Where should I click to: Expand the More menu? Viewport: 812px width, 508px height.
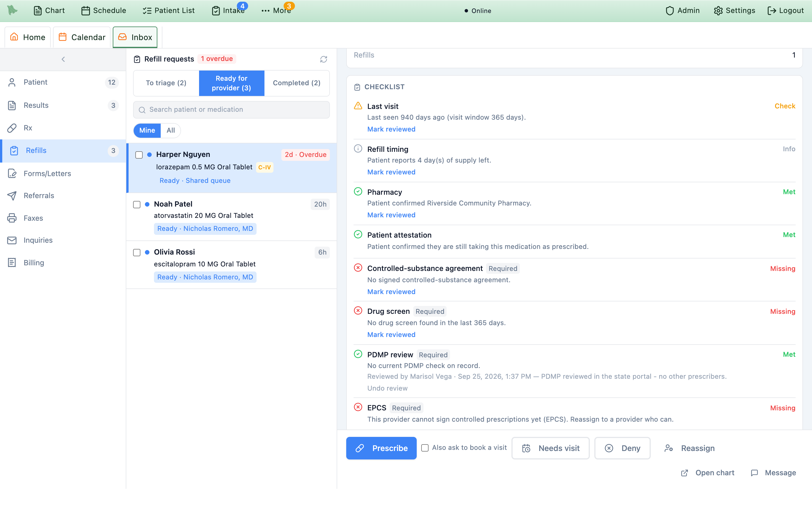click(277, 10)
